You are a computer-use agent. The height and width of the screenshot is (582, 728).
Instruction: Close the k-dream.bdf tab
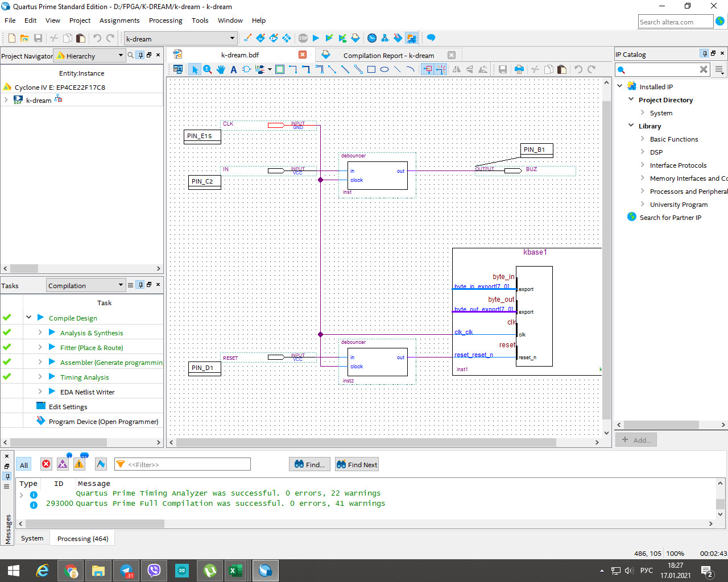tap(303, 55)
